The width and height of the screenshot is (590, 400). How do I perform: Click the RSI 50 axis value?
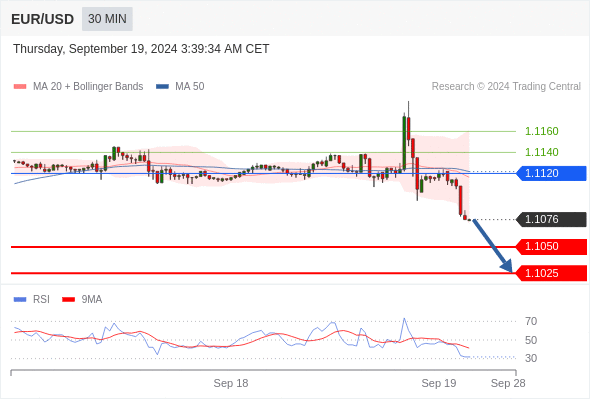tap(531, 340)
